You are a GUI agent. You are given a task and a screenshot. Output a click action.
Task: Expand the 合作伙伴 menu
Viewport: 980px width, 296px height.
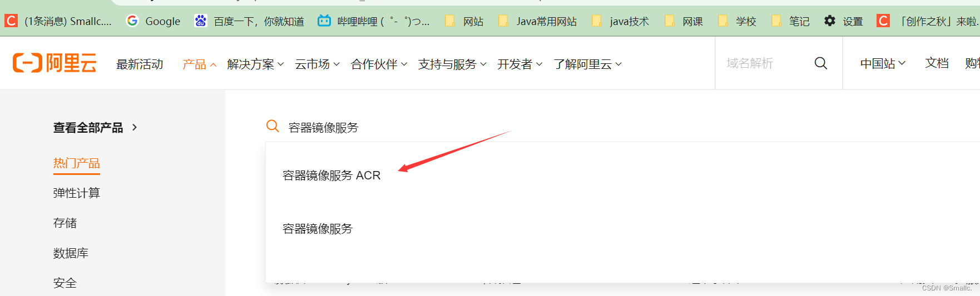[379, 64]
